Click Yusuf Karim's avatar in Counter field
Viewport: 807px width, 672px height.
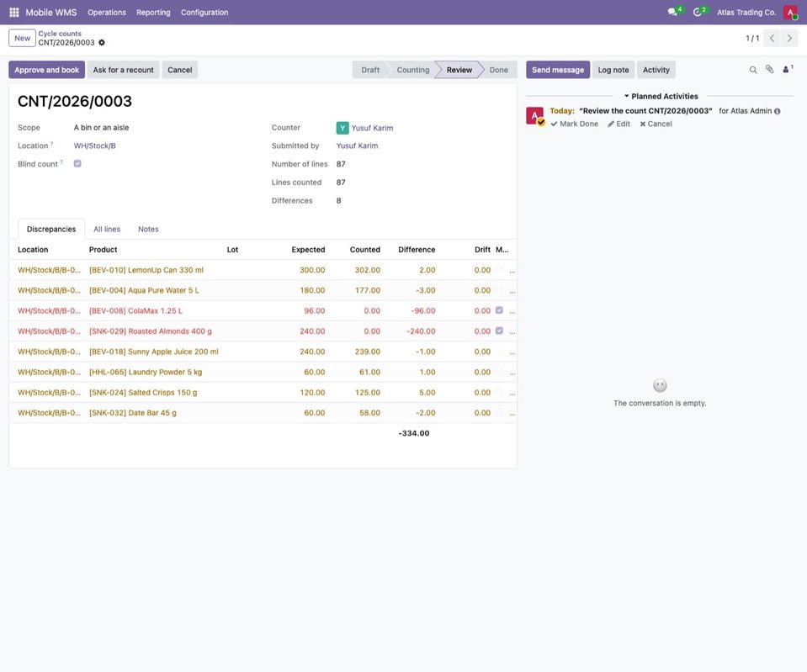click(x=342, y=128)
